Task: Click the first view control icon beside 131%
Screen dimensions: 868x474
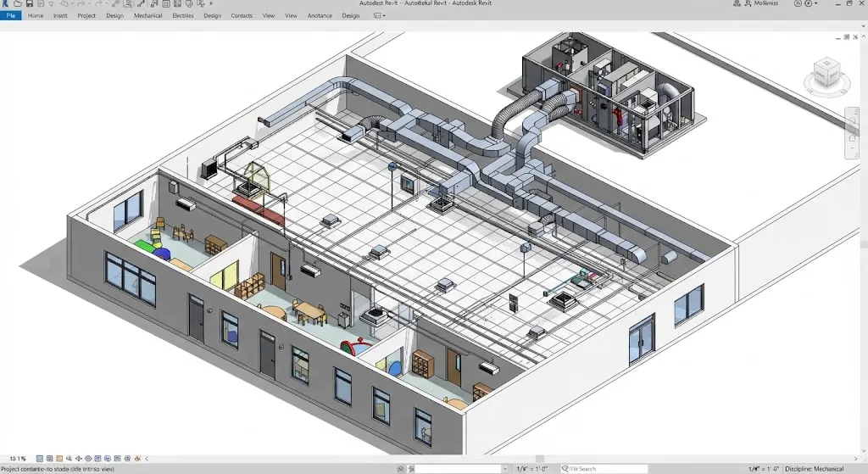Action: (39, 459)
